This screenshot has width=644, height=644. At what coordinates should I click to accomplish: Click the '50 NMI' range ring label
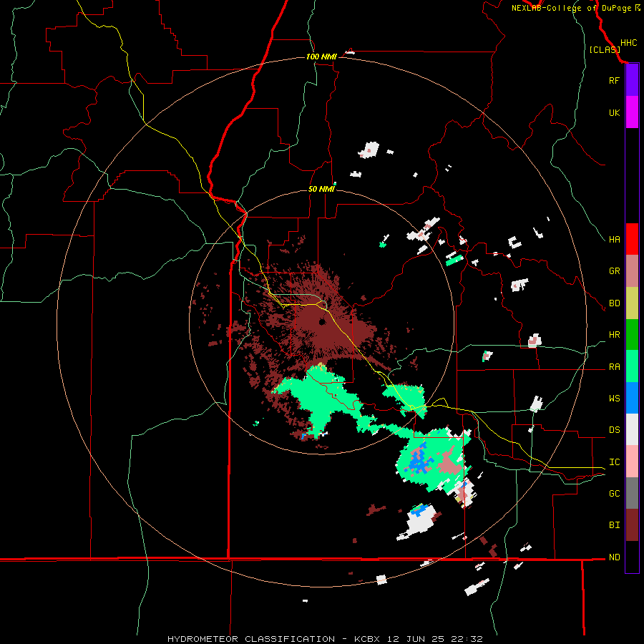321,189
